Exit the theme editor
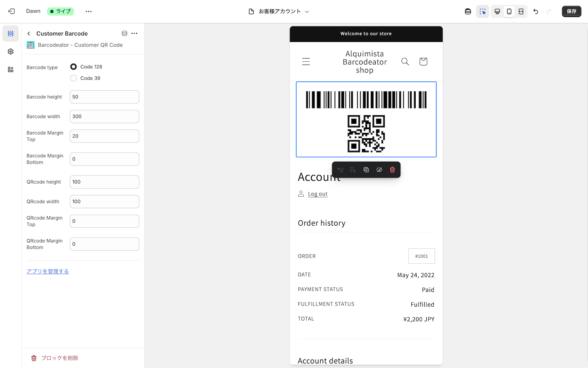588x368 pixels. (11, 11)
